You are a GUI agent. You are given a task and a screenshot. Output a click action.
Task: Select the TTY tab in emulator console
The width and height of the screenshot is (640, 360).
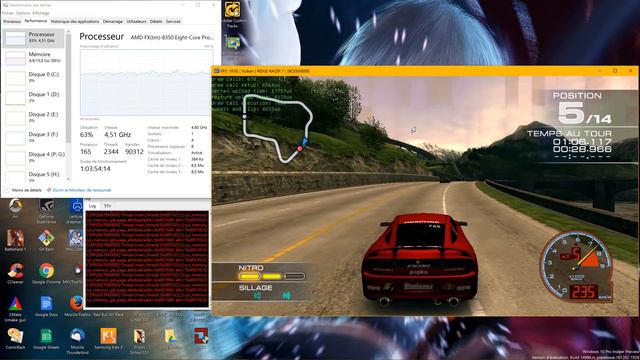(107, 206)
